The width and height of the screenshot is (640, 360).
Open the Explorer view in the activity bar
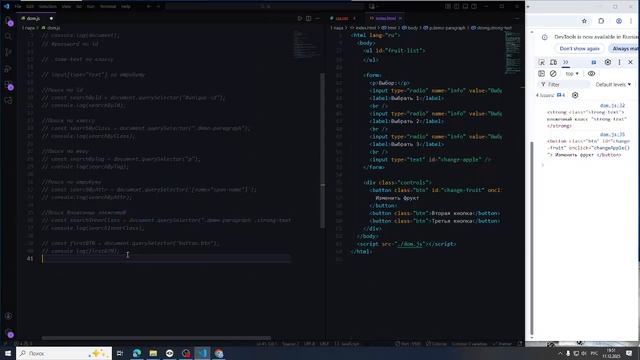(8, 21)
